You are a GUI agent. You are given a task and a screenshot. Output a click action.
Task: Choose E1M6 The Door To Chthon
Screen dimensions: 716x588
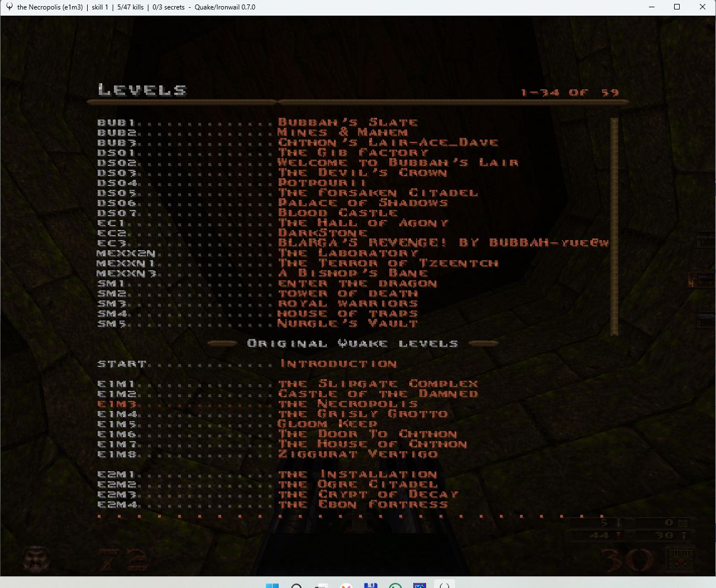click(278, 434)
